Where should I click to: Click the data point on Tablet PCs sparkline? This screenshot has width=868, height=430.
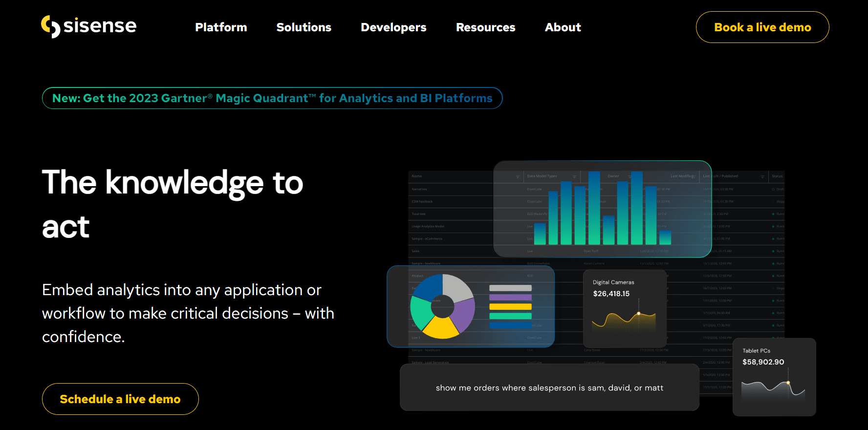(x=788, y=383)
